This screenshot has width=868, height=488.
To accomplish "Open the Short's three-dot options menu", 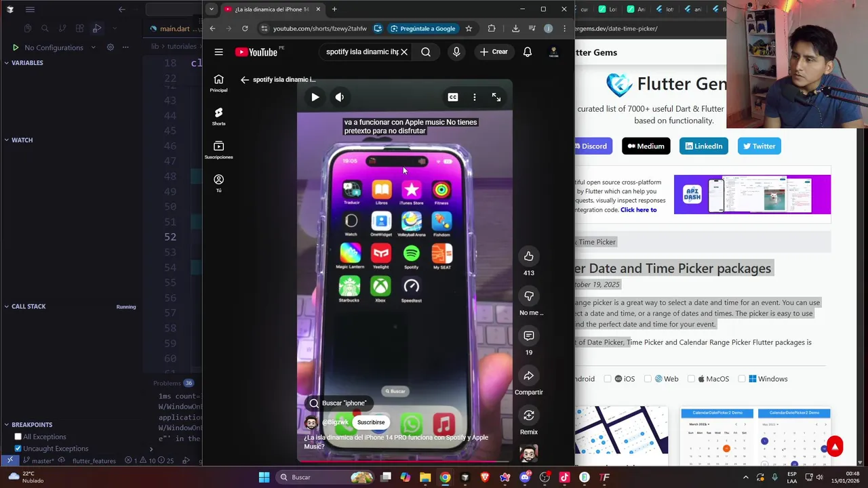I will tap(475, 97).
